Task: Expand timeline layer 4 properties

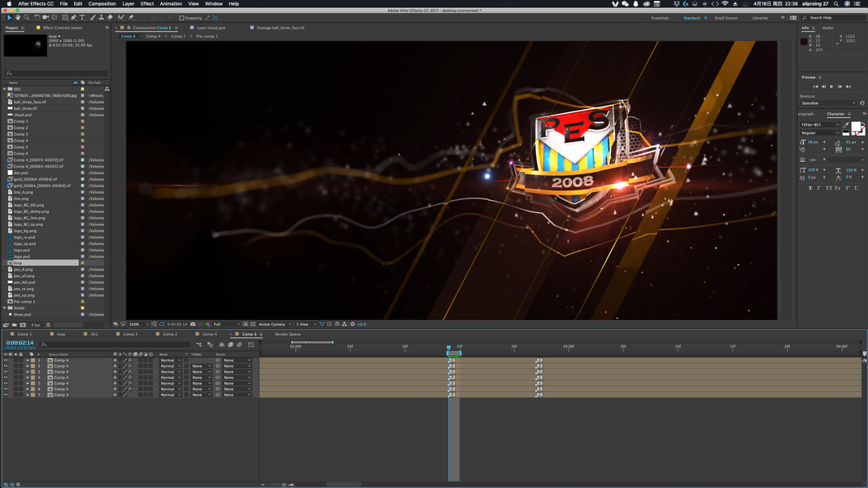Action: (27, 377)
